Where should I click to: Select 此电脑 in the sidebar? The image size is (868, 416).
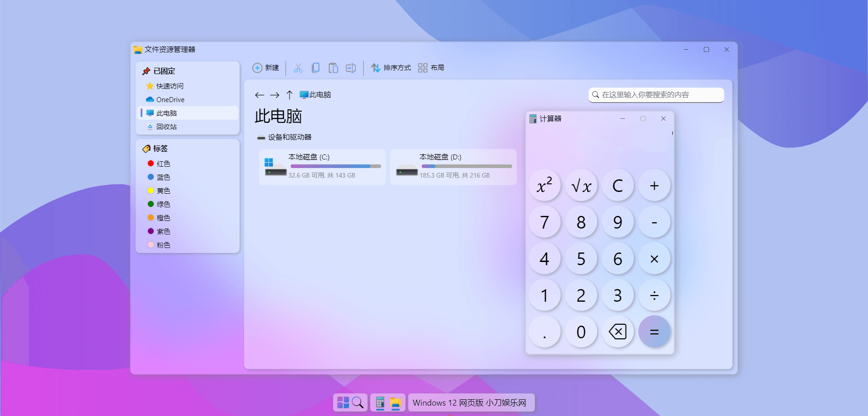[x=166, y=113]
